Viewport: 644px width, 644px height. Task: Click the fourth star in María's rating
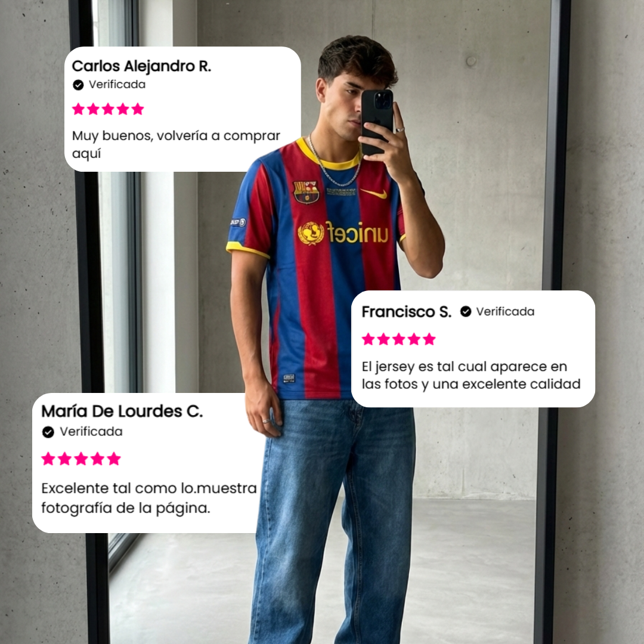(97, 459)
